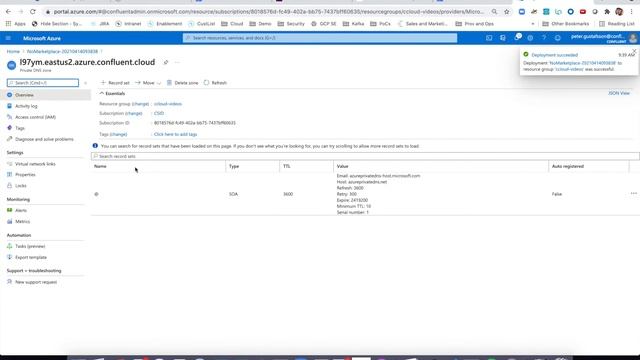Click the Value column header
640x360 pixels.
click(x=342, y=167)
